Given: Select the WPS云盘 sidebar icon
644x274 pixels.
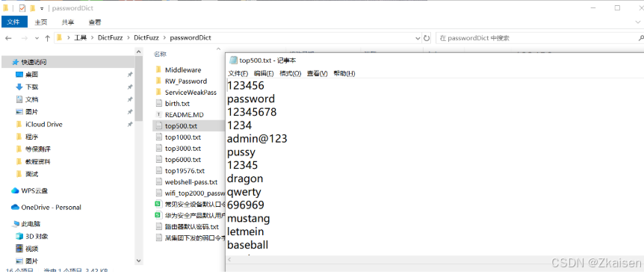Looking at the screenshot, I should pos(15,190).
